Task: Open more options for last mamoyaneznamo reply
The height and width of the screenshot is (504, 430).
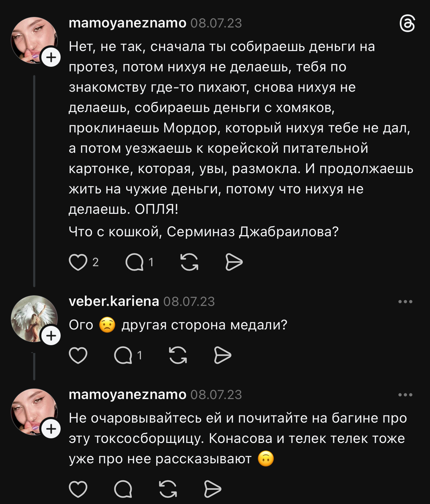Action: tap(405, 395)
